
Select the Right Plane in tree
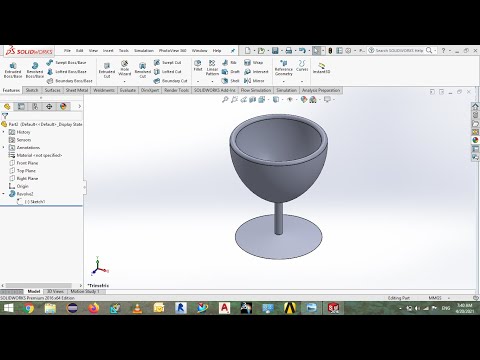[x=23, y=178]
